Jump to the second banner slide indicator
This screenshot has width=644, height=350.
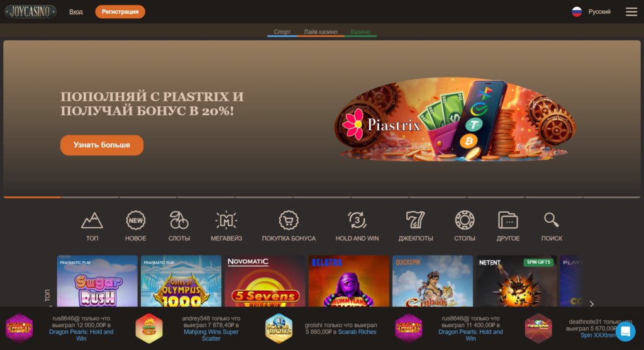coord(90,198)
